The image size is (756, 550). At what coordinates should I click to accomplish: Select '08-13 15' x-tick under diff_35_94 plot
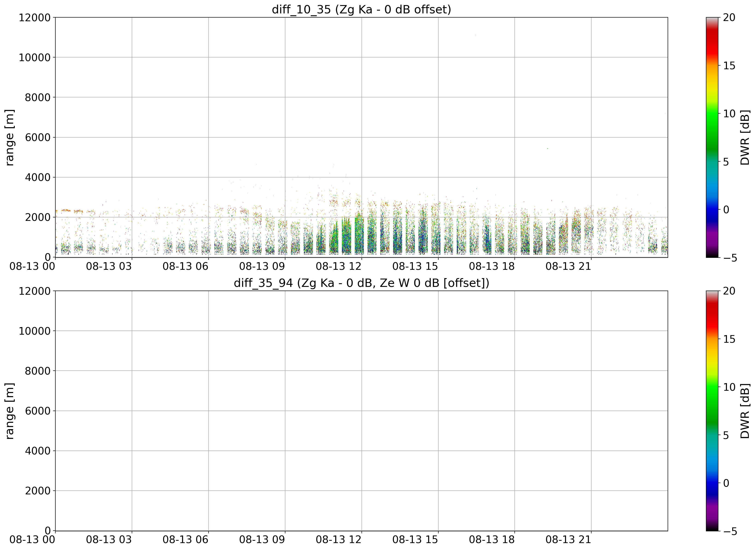point(415,540)
